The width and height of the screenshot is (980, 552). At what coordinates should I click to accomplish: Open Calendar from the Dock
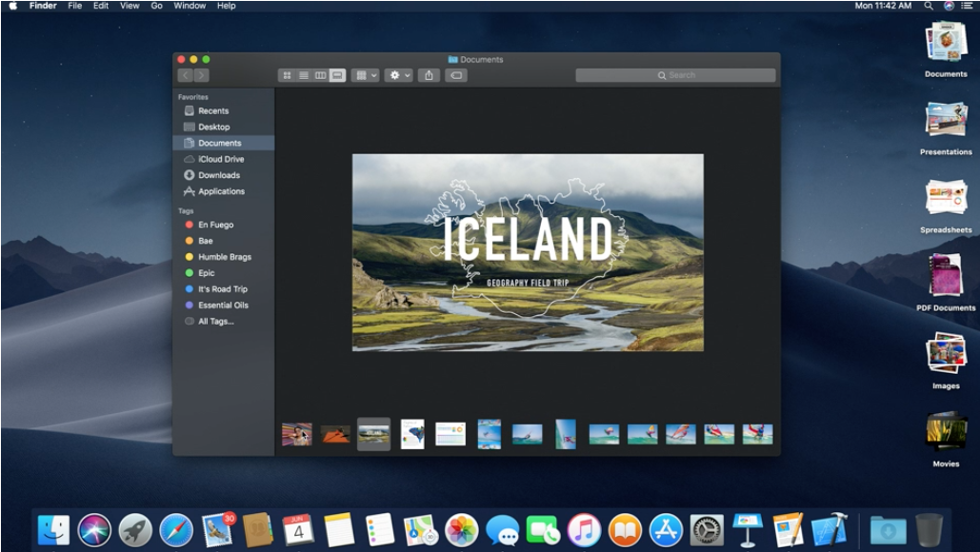(298, 529)
